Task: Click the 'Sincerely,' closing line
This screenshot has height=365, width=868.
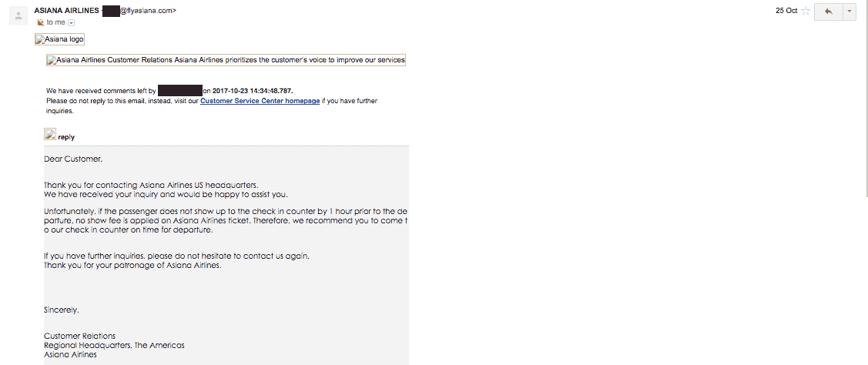Action: click(62, 310)
